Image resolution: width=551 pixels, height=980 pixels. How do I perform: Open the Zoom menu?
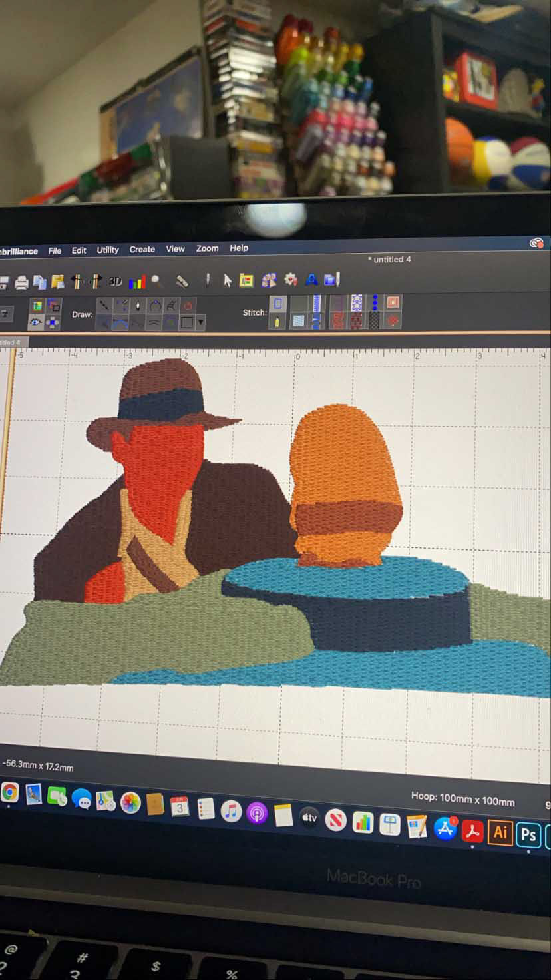coord(207,248)
